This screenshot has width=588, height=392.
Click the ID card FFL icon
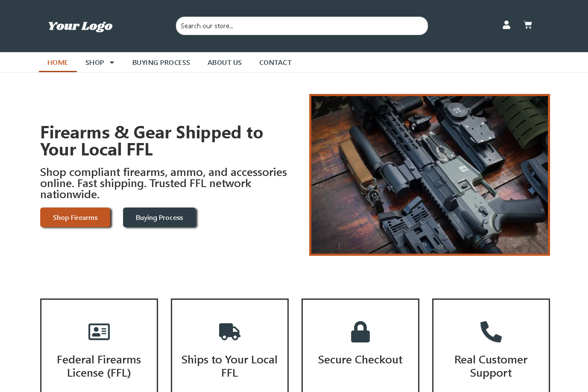coord(99,332)
